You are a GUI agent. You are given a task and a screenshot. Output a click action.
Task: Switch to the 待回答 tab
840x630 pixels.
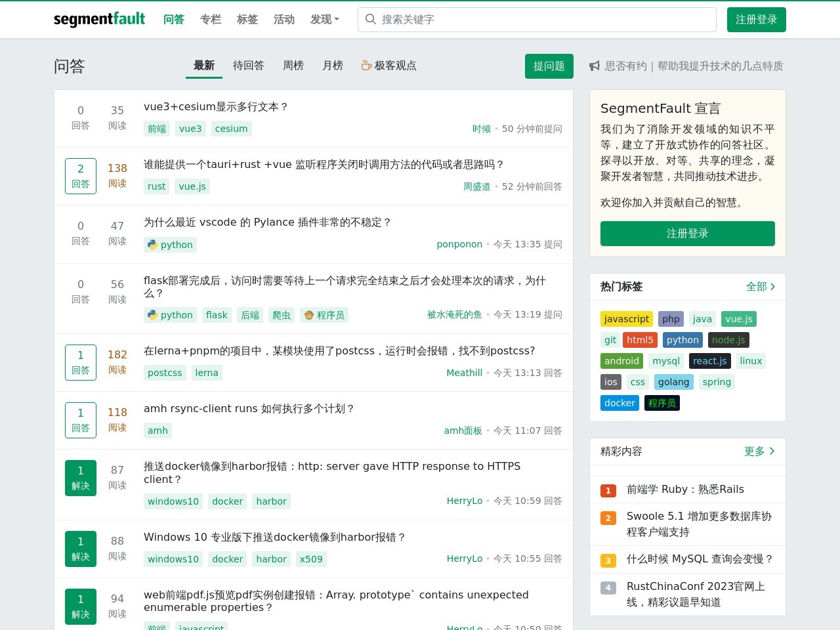249,66
